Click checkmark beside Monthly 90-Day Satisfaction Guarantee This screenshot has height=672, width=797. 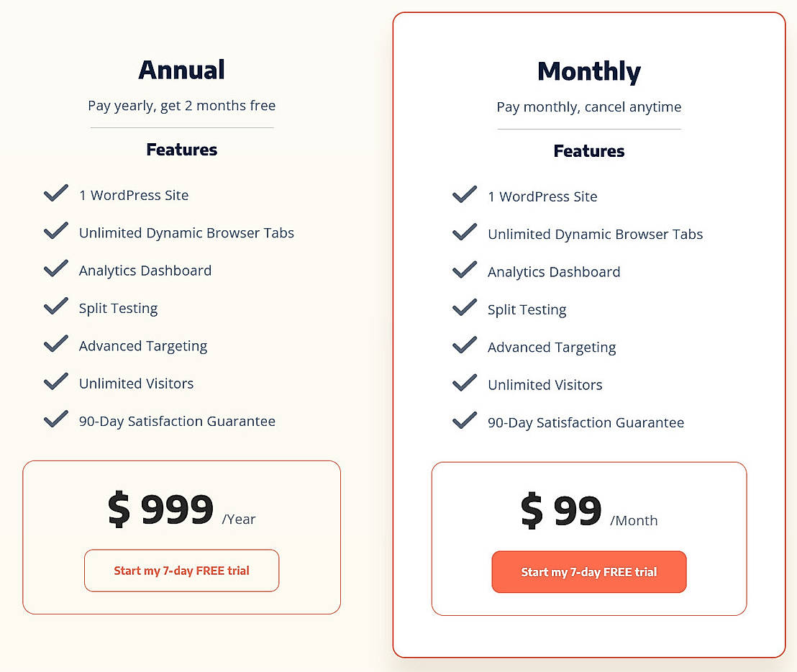coord(465,420)
